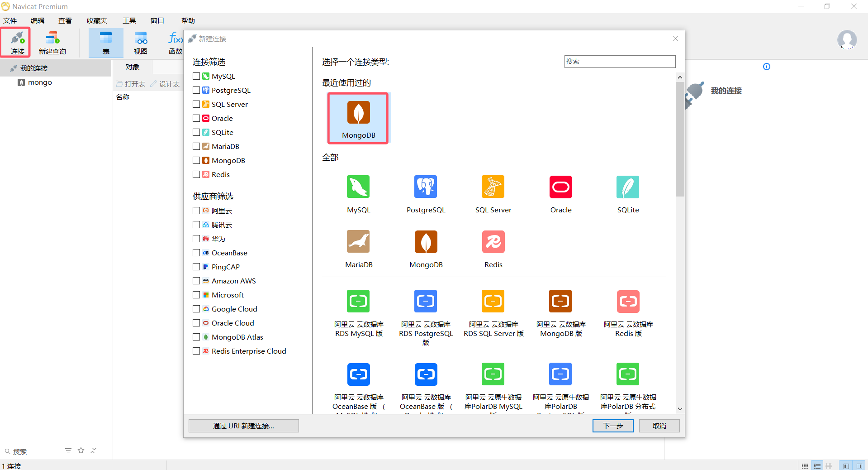868x470 pixels.
Task: Select the SQL Server connection icon
Action: click(493, 187)
